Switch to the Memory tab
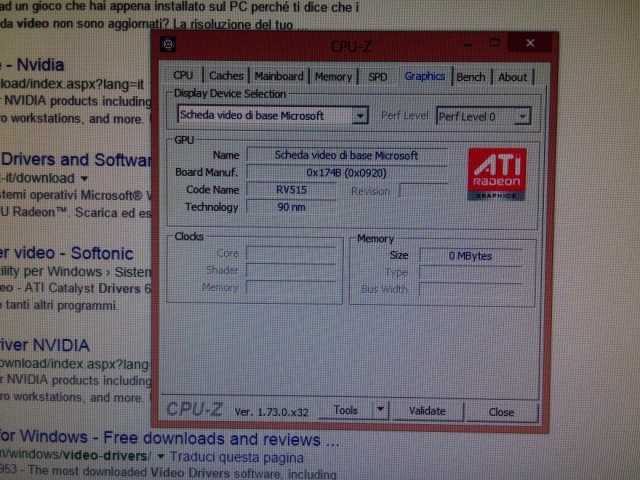This screenshot has height=480, width=640. 333,76
